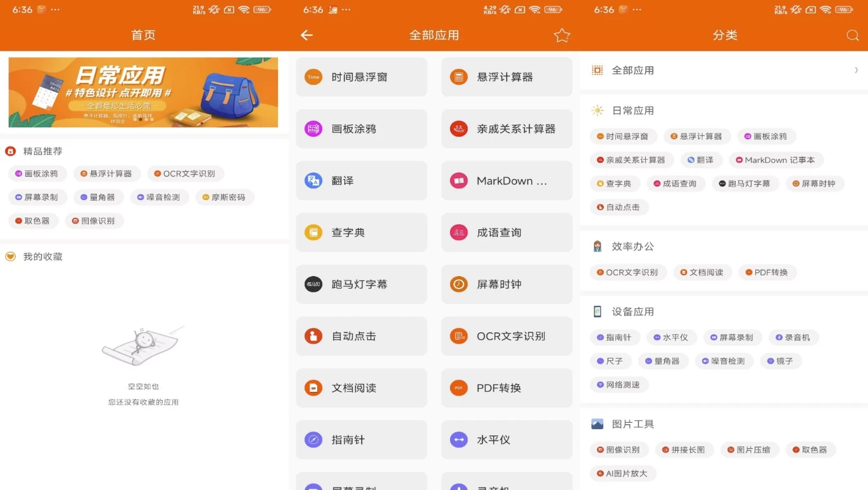Click the yellow 查字典 icon in grid
This screenshot has height=490, width=868.
click(313, 232)
